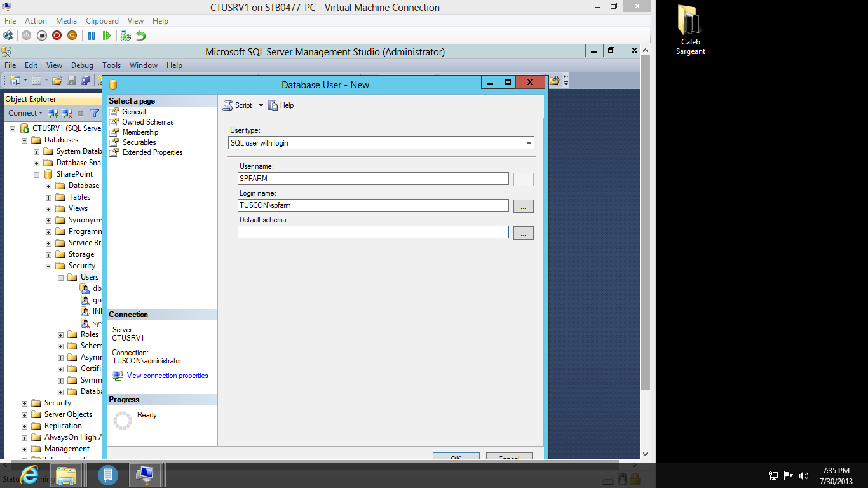This screenshot has width=868, height=488.
Task: Expand the Views folder
Action: [x=48, y=208]
